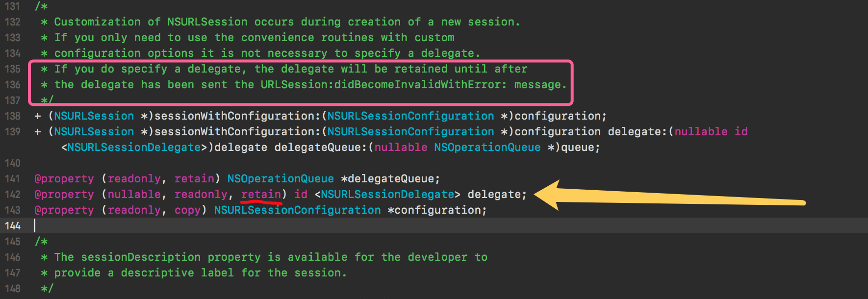This screenshot has width=868, height=299.
Task: Click NSURLSessionDelegate type on line 142
Action: click(x=387, y=195)
